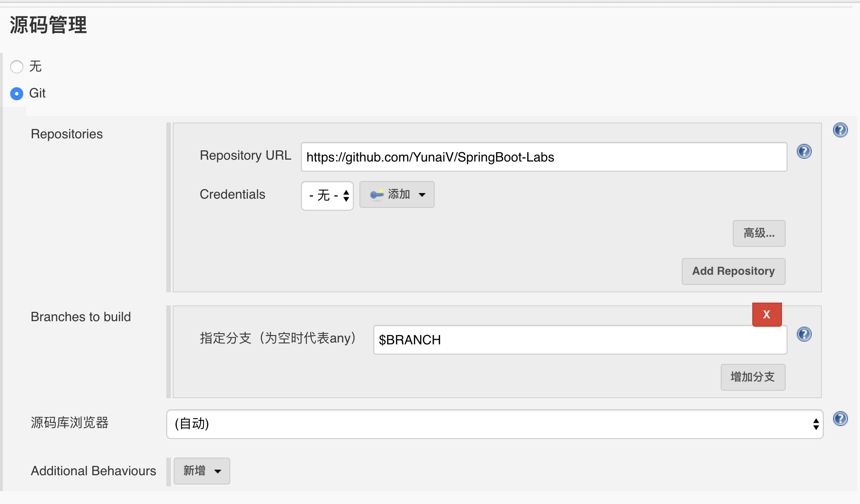Screen dimensions: 860x504
Task: Open the 源码库浏览器 (自动) dropdown
Action: point(495,424)
